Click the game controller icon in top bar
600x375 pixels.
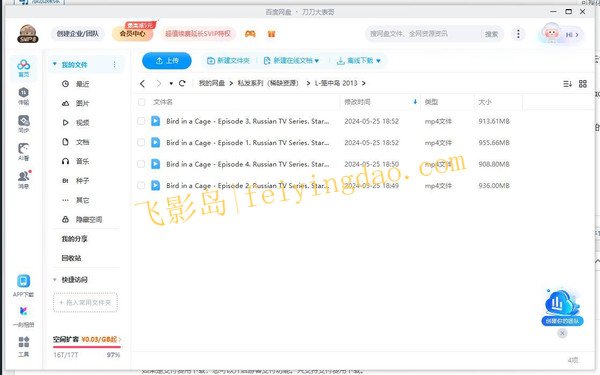click(250, 34)
